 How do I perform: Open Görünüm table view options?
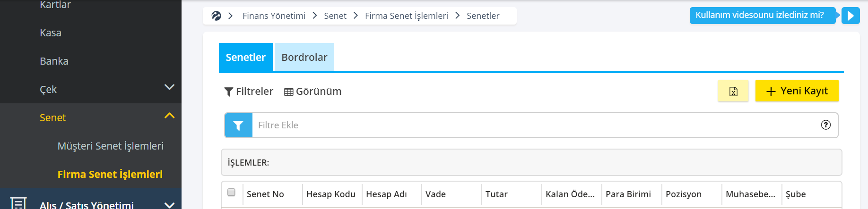tap(312, 92)
